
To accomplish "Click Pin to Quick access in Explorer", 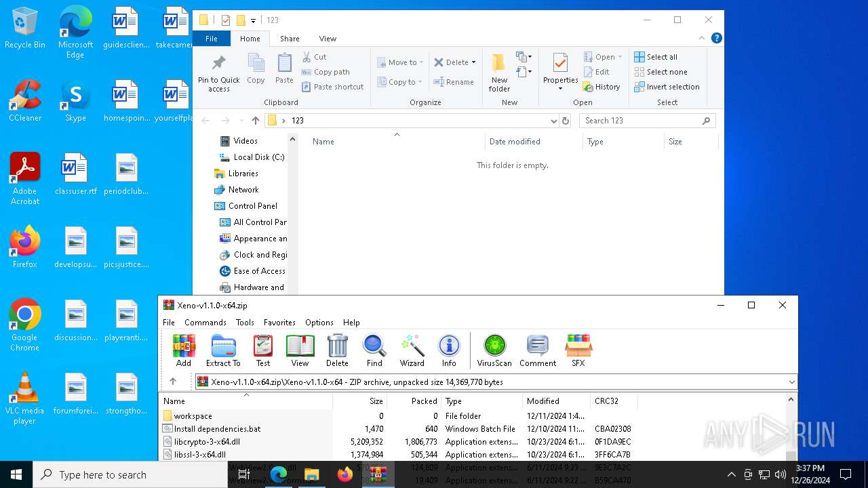I will pyautogui.click(x=219, y=73).
